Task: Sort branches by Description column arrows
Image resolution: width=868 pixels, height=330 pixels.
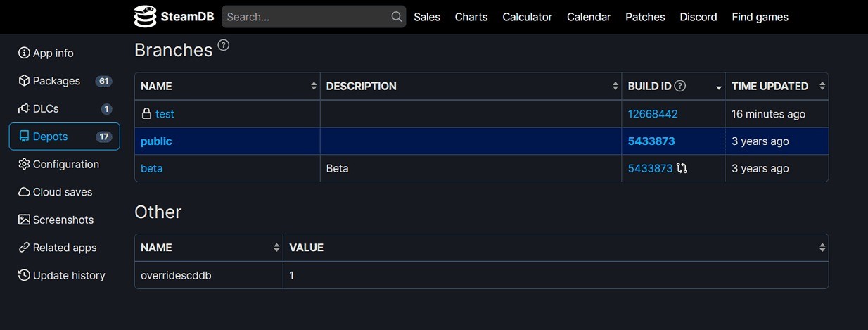Action: (x=615, y=87)
